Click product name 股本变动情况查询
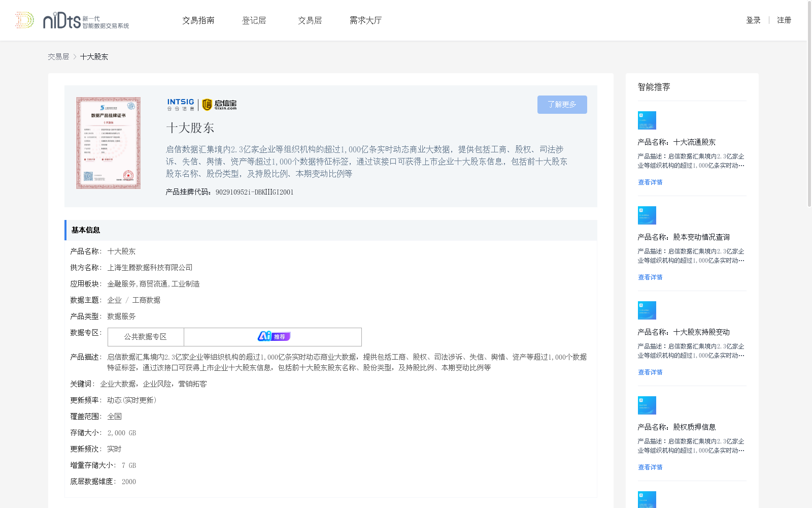The height and width of the screenshot is (508, 812). click(701, 237)
